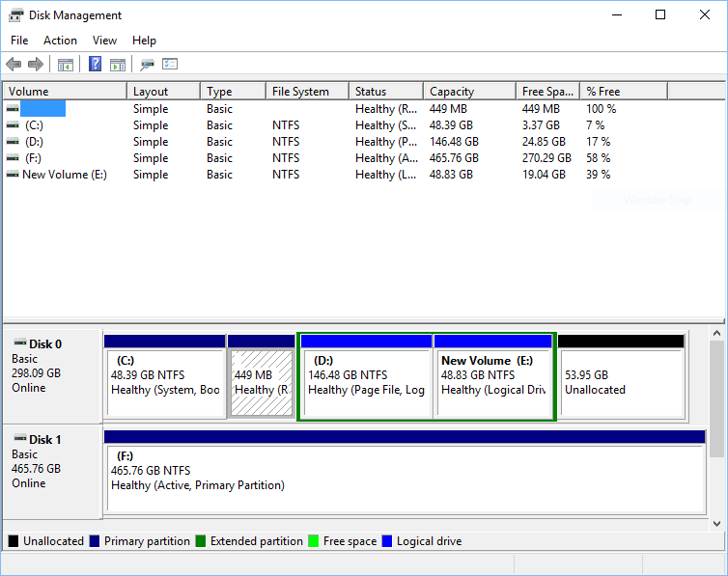Click the highlighted blank volume name cell

pos(42,108)
